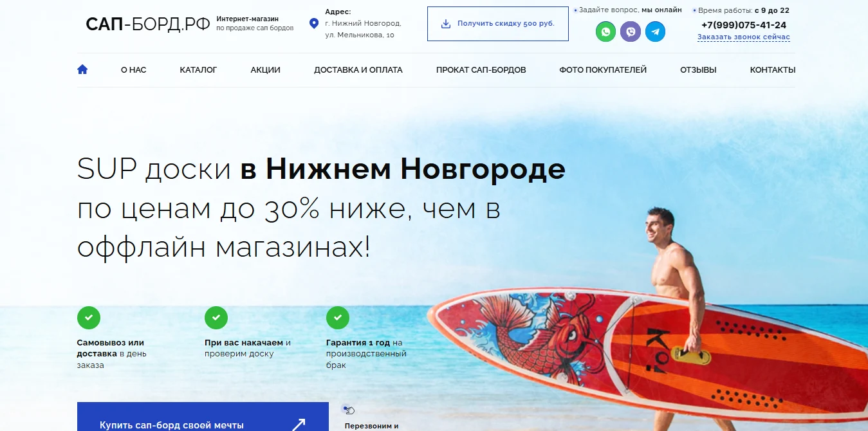Click green checkmark above При вас накачаем
This screenshot has width=868, height=431.
(x=216, y=318)
